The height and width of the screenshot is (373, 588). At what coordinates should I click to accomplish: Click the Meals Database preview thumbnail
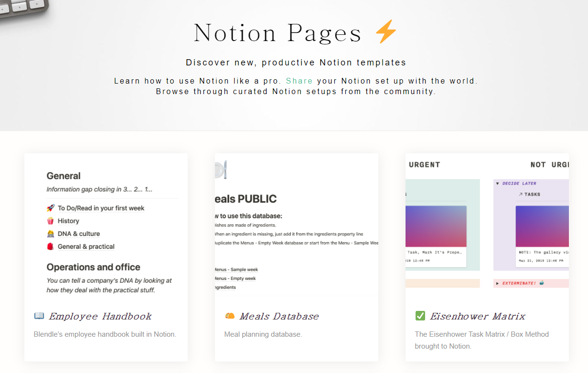click(x=297, y=224)
